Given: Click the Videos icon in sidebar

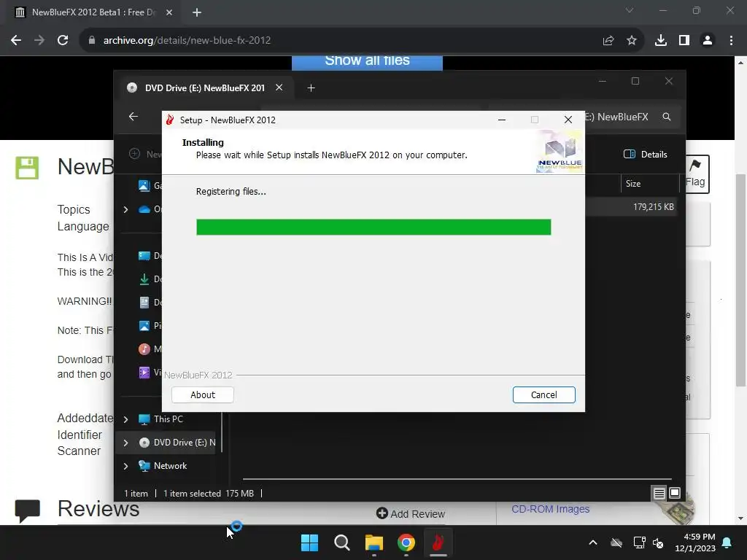Looking at the screenshot, I should (x=144, y=372).
